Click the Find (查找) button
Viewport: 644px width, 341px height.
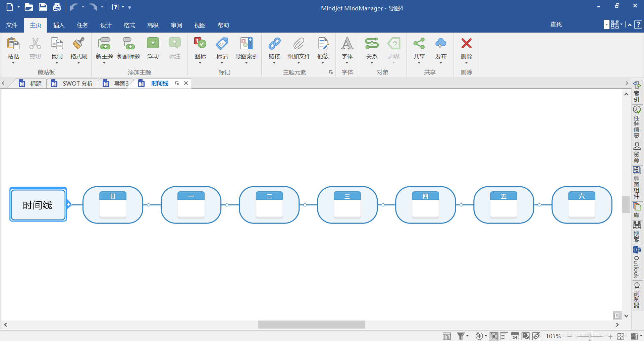tap(556, 25)
